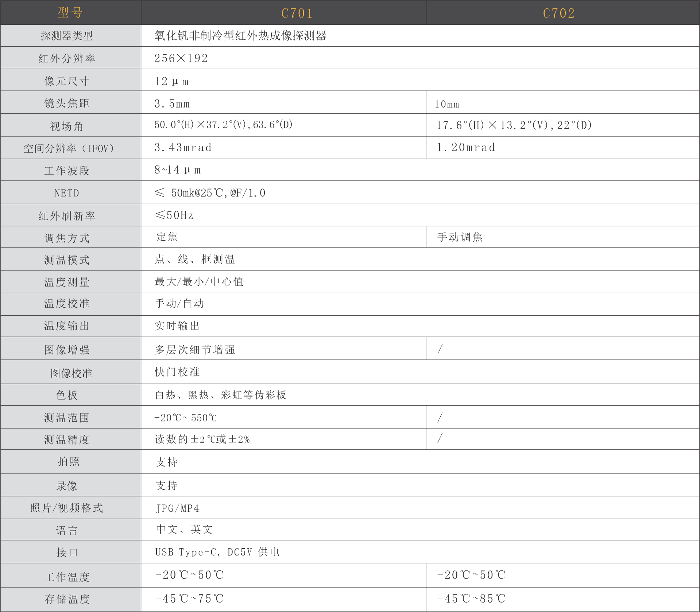Click the 像元尺寸 row label
Screen dimensions: 700x612
click(x=67, y=81)
